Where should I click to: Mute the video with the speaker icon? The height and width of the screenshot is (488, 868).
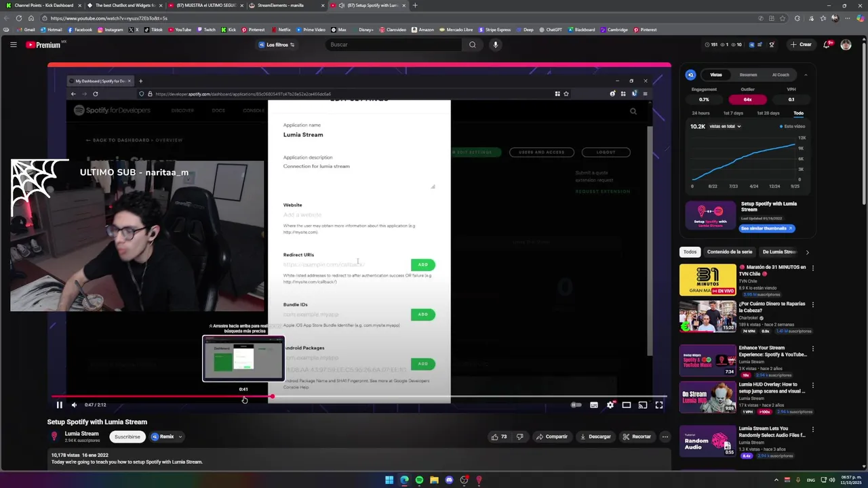pyautogui.click(x=75, y=405)
